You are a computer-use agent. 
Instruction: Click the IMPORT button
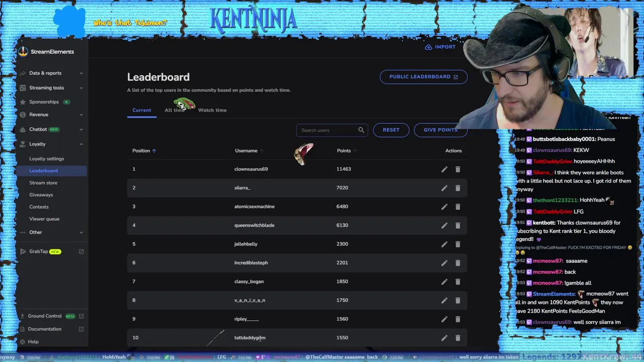tap(440, 47)
